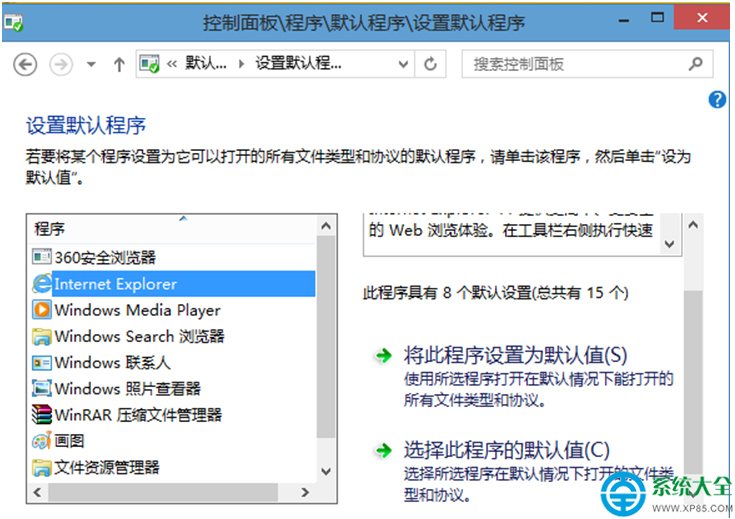Select Windows 联系人 in the list

click(x=172, y=362)
